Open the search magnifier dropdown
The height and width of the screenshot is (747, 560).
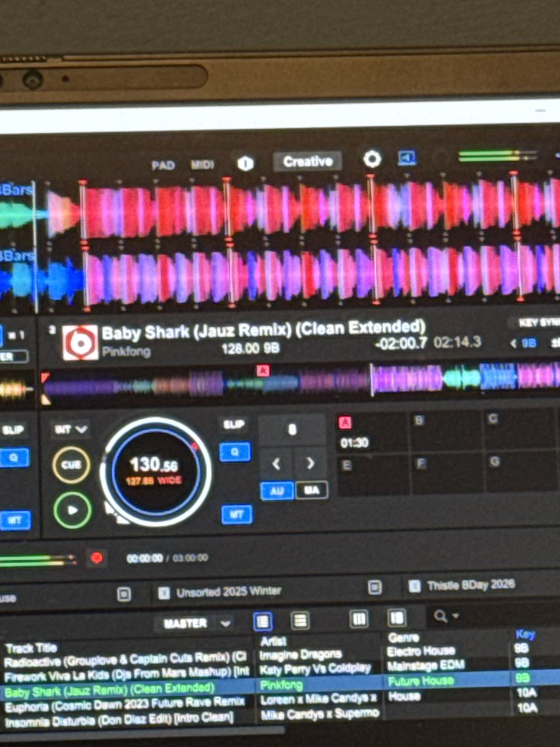coord(446,616)
